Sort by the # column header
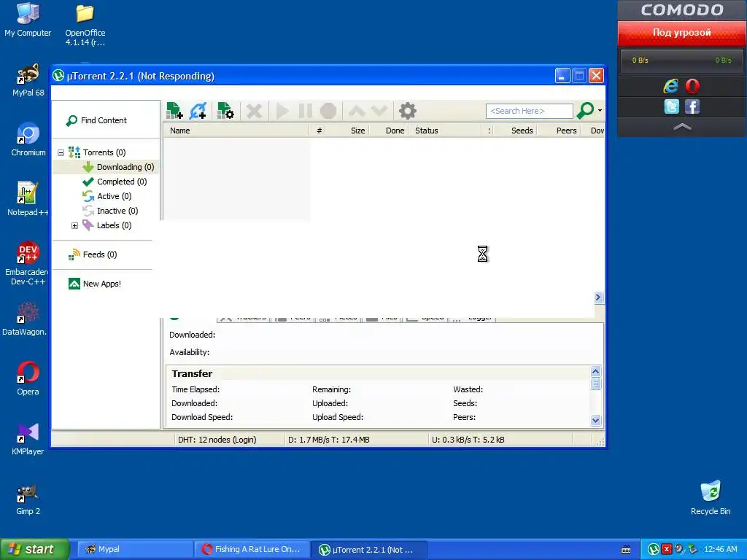Viewport: 747px width, 560px height. (318, 131)
